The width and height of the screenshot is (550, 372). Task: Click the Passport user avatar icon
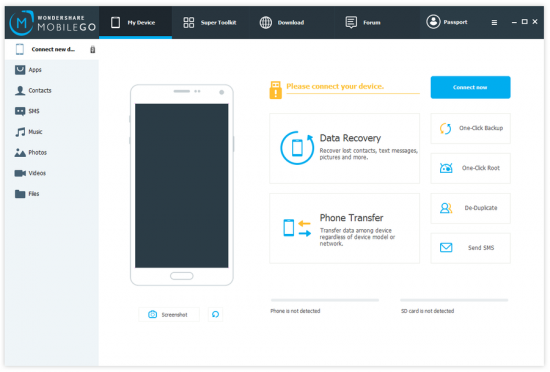433,22
